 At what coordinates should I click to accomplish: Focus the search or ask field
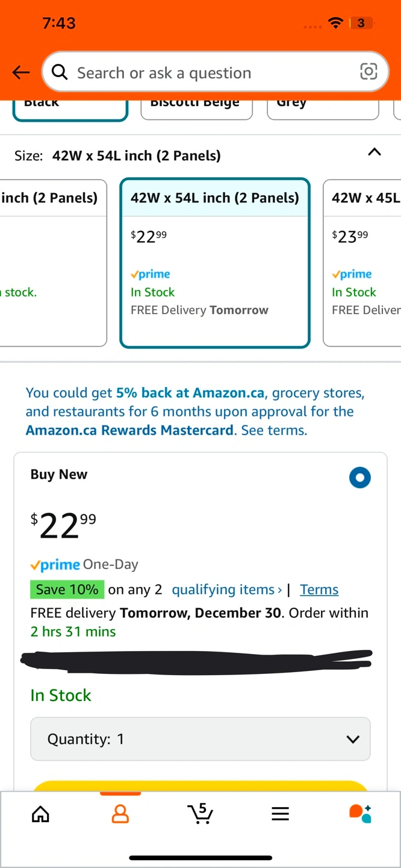(215, 72)
